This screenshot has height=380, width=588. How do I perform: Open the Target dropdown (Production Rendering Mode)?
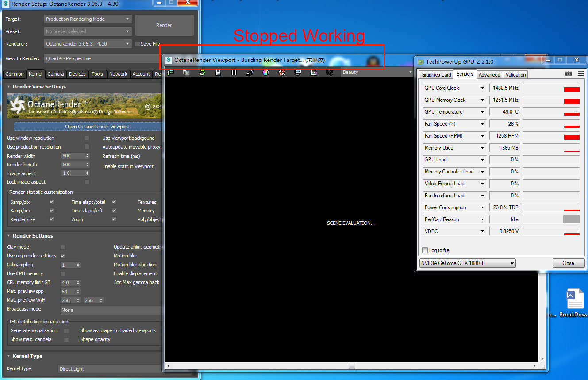tap(88, 19)
